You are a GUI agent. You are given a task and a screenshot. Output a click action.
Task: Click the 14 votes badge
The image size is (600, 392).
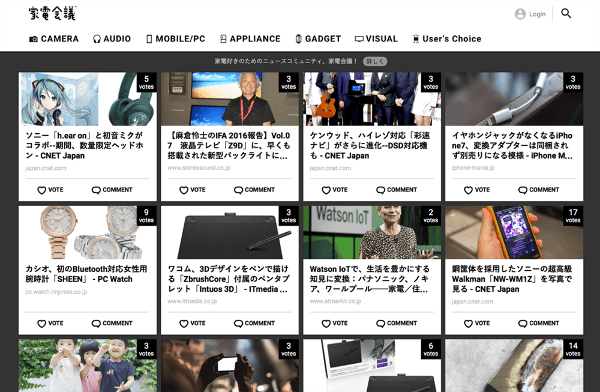[x=573, y=349]
